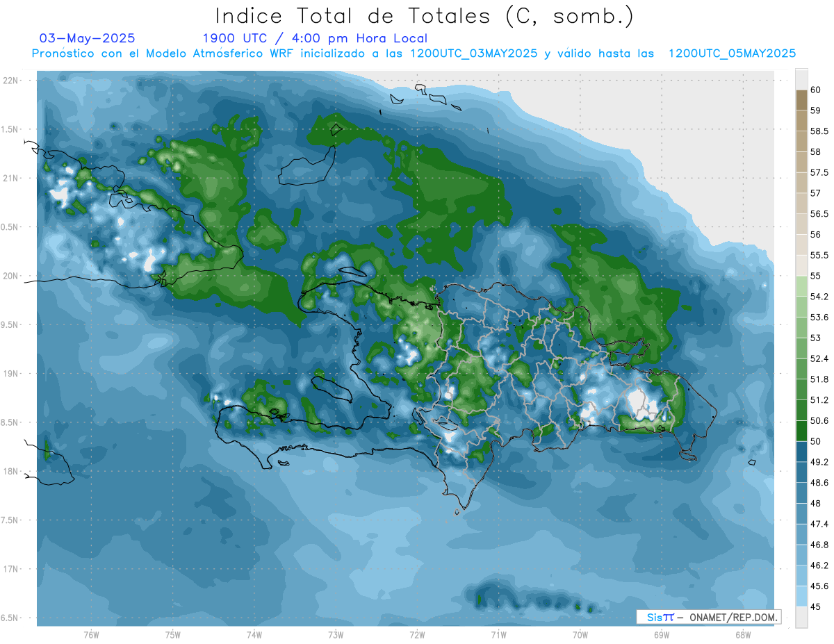Pick the dark green swatch between 50 and 50.6
The height and width of the screenshot is (644, 834).
tap(801, 431)
